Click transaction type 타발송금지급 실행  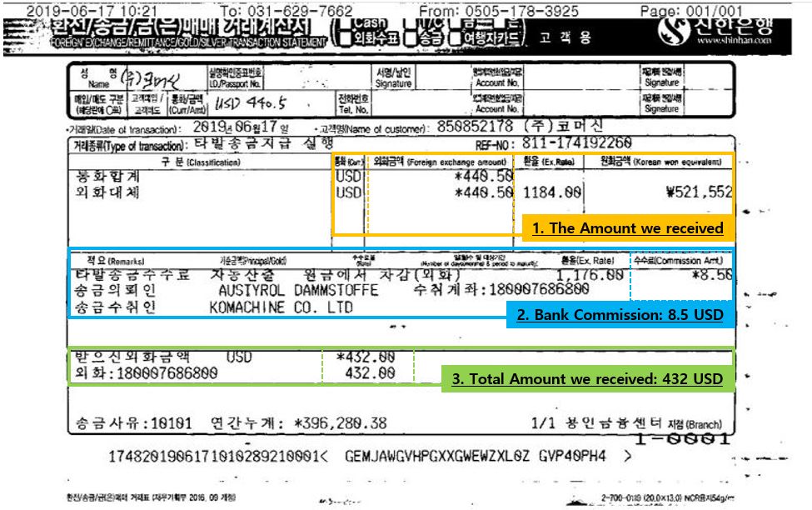click(264, 143)
